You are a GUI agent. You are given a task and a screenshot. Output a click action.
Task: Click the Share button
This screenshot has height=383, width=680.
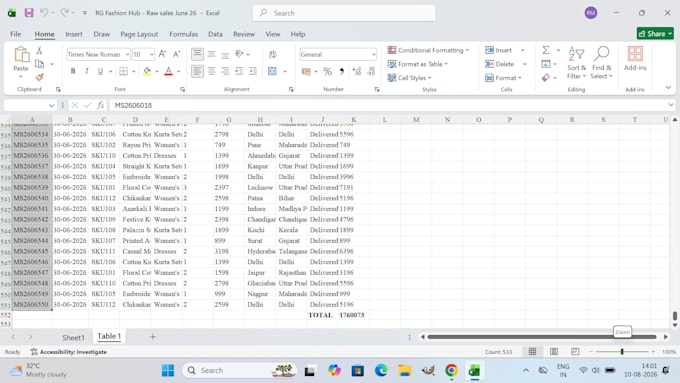point(655,33)
